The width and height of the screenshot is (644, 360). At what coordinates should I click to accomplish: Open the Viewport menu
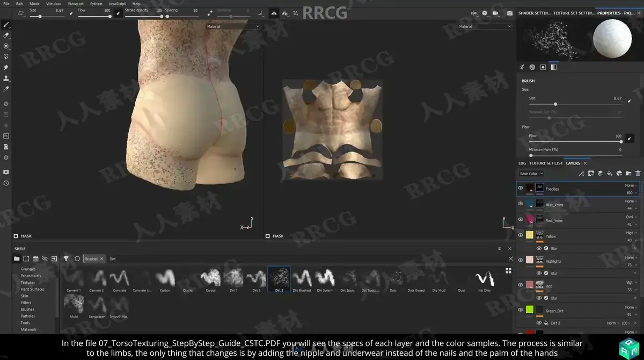click(x=75, y=3)
